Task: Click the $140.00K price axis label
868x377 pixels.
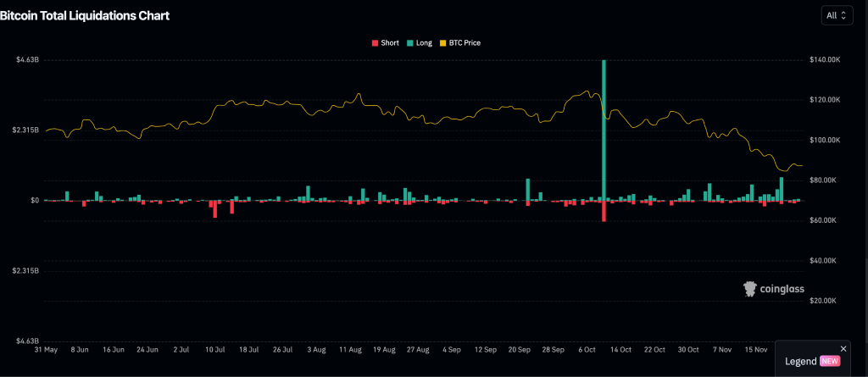Action: point(826,60)
